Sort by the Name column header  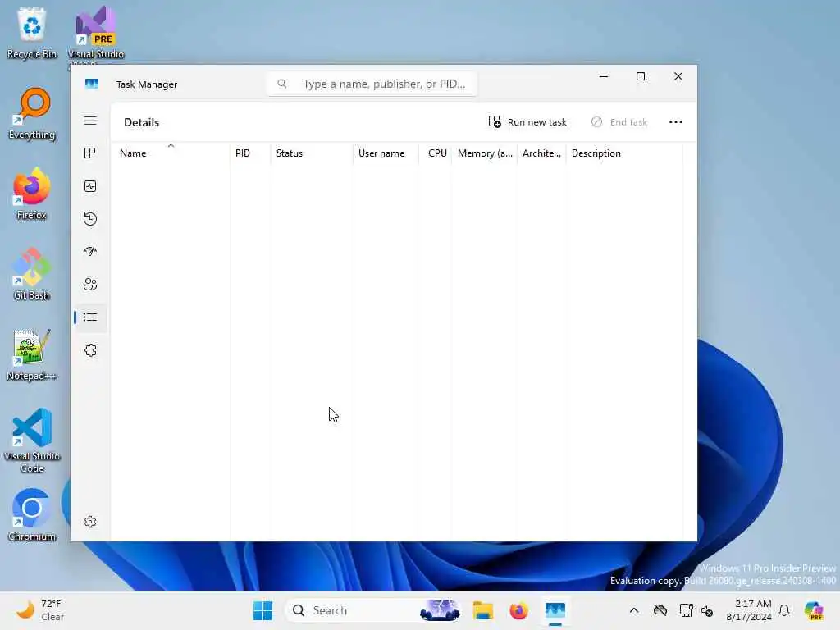tap(171, 153)
